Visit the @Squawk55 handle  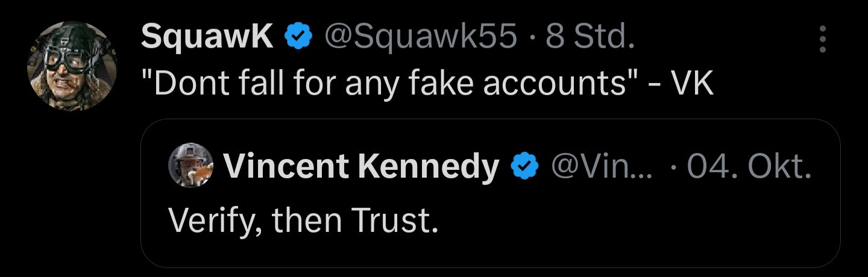coord(421,39)
